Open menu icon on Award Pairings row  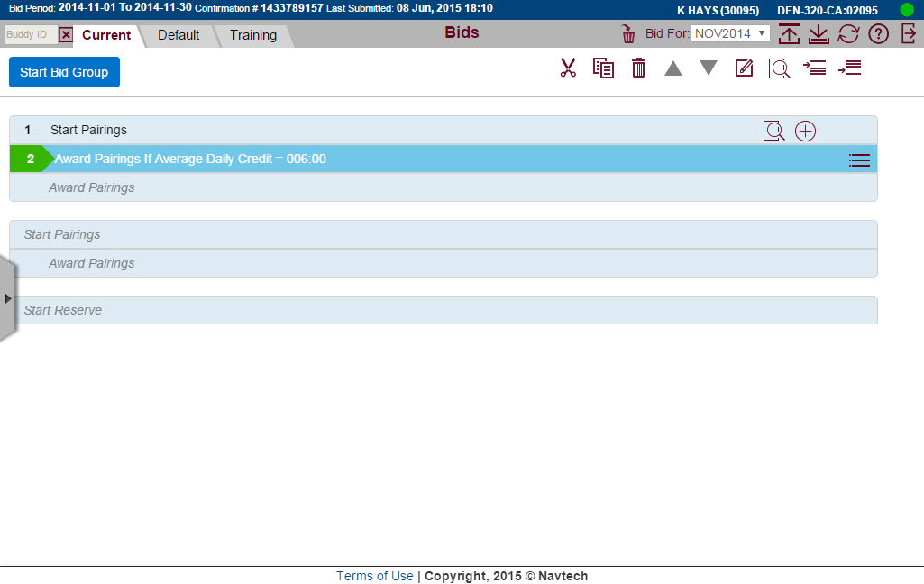859,160
